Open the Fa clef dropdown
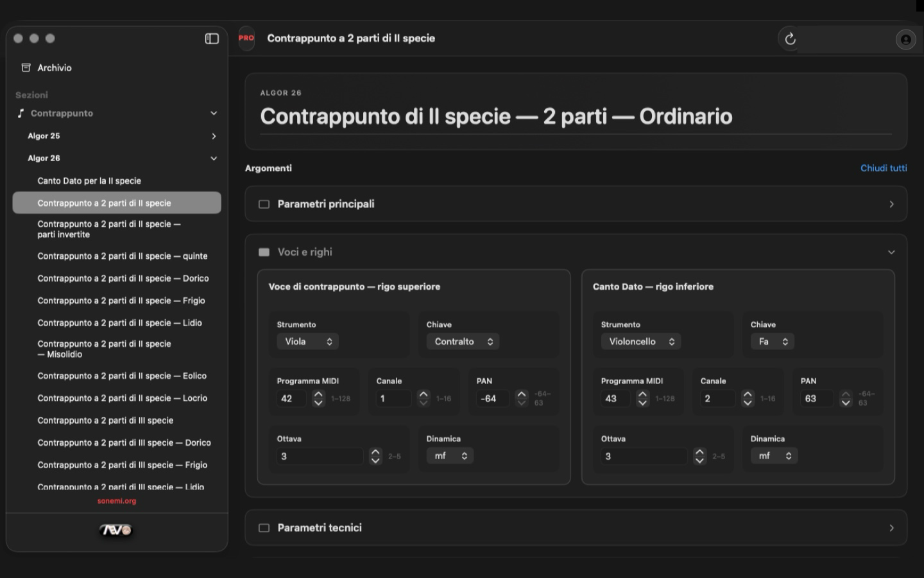Image resolution: width=924 pixels, height=578 pixels. (773, 342)
